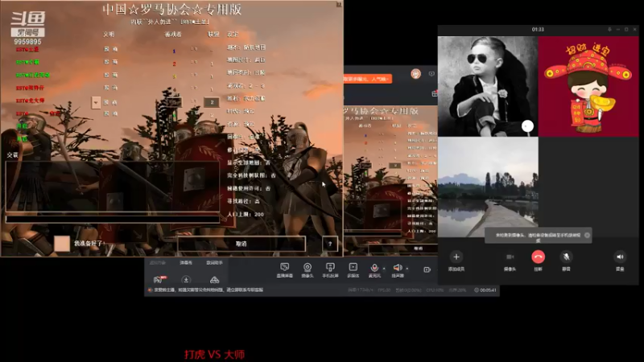Toggle the streaming speaker sound icon
The width and height of the screenshot is (644, 362).
click(397, 268)
